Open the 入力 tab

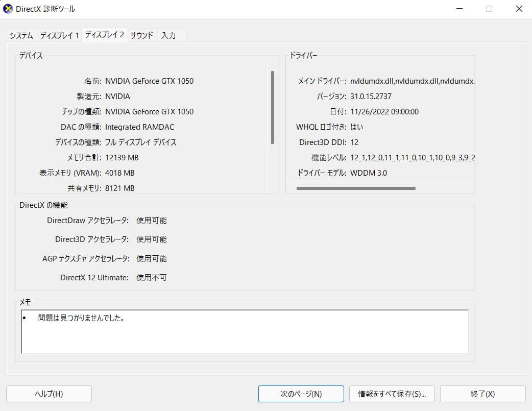168,36
